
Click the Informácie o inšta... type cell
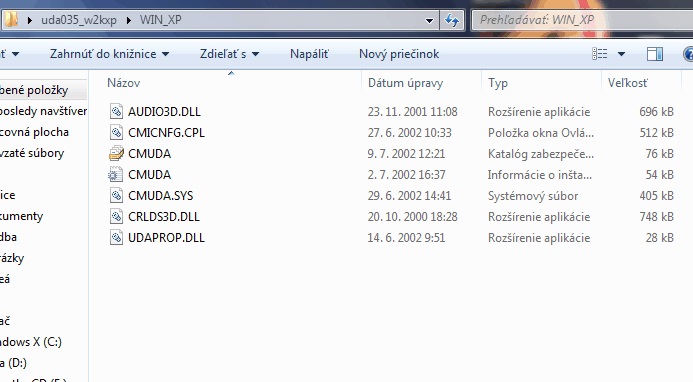click(540, 175)
